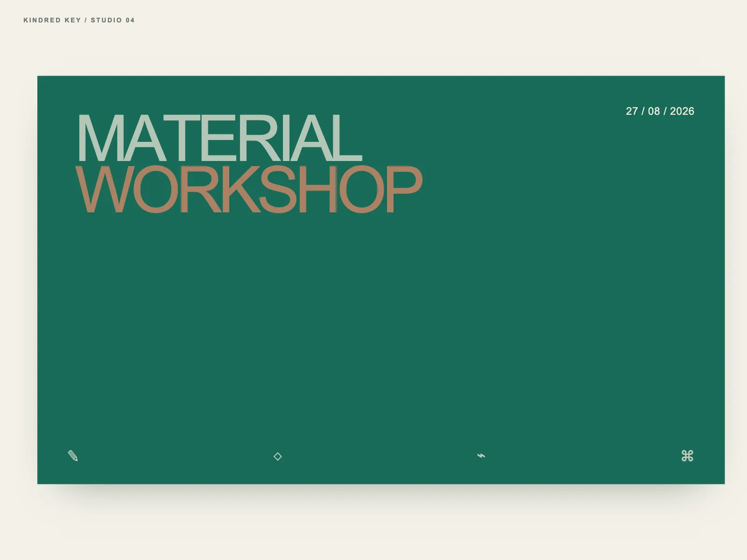Click the pencil icon on the slide
The image size is (747, 560).
73,456
